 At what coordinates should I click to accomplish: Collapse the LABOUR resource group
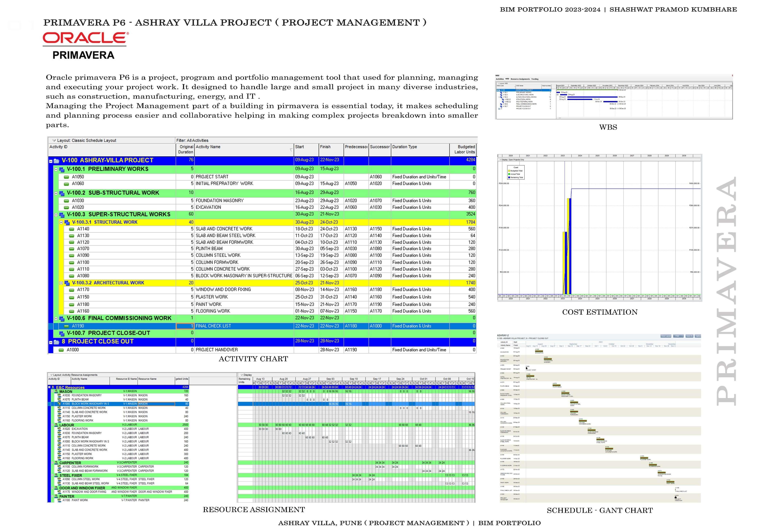coord(52,425)
